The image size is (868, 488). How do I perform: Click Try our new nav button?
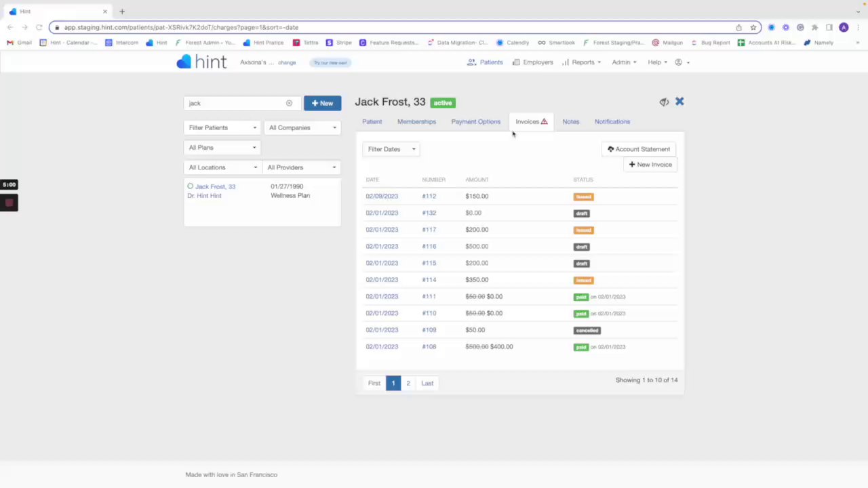(330, 62)
